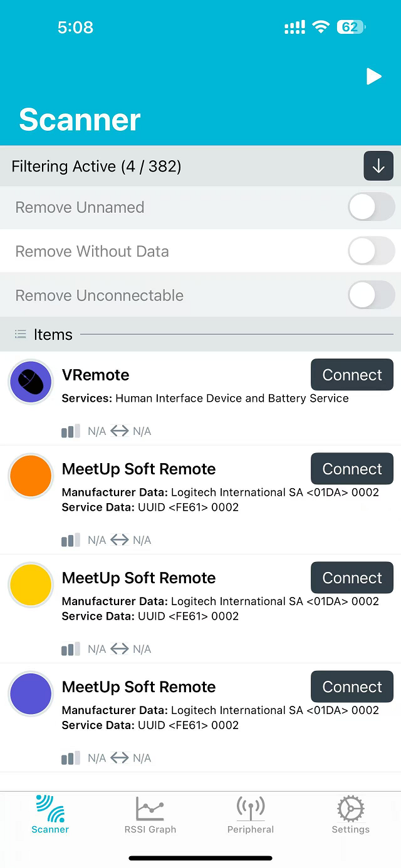Click the orange MeetUp Soft Remote icon

[x=31, y=476]
